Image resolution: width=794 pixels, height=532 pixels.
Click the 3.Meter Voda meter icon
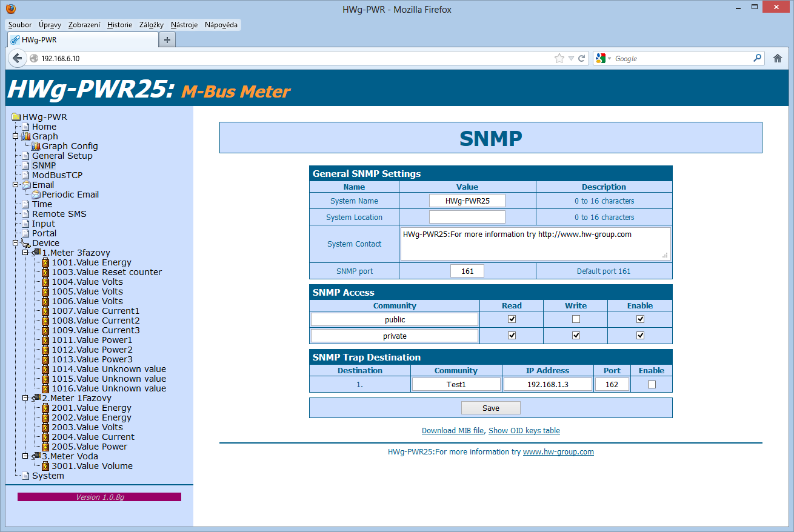click(x=36, y=456)
